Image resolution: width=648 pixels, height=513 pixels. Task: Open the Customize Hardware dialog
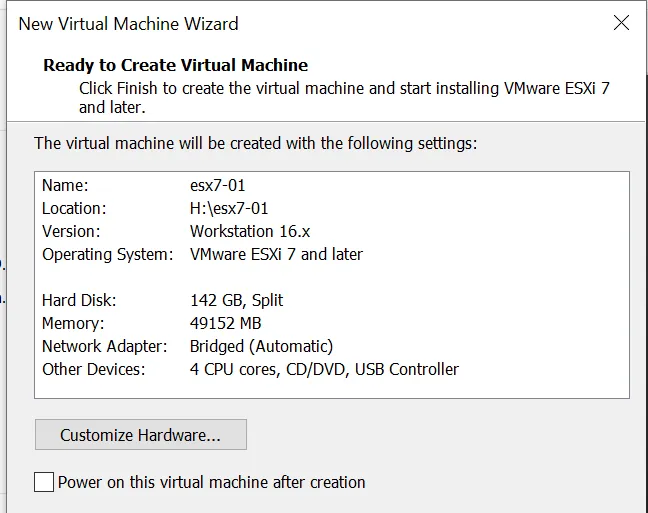pyautogui.click(x=141, y=434)
